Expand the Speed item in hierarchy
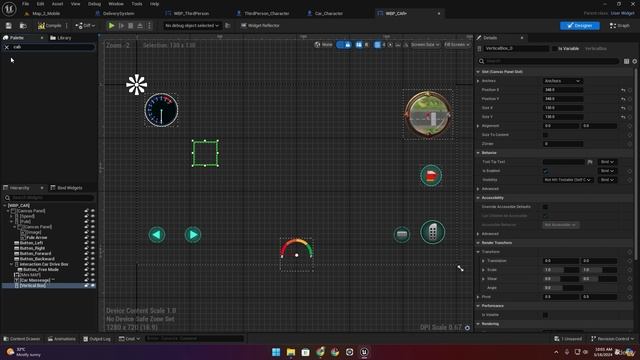The image size is (640, 360). click(11, 216)
